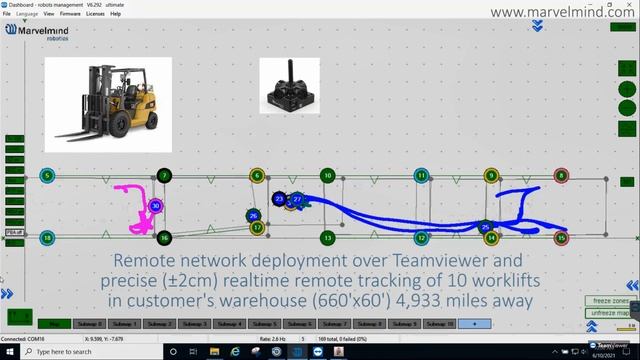The width and height of the screenshot is (640, 360).
Task: Click the yellow map scale bar
Action: click(x=626, y=329)
